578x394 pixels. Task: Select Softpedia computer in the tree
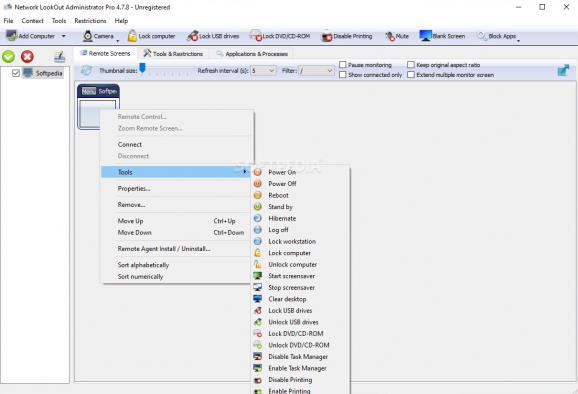pos(49,73)
